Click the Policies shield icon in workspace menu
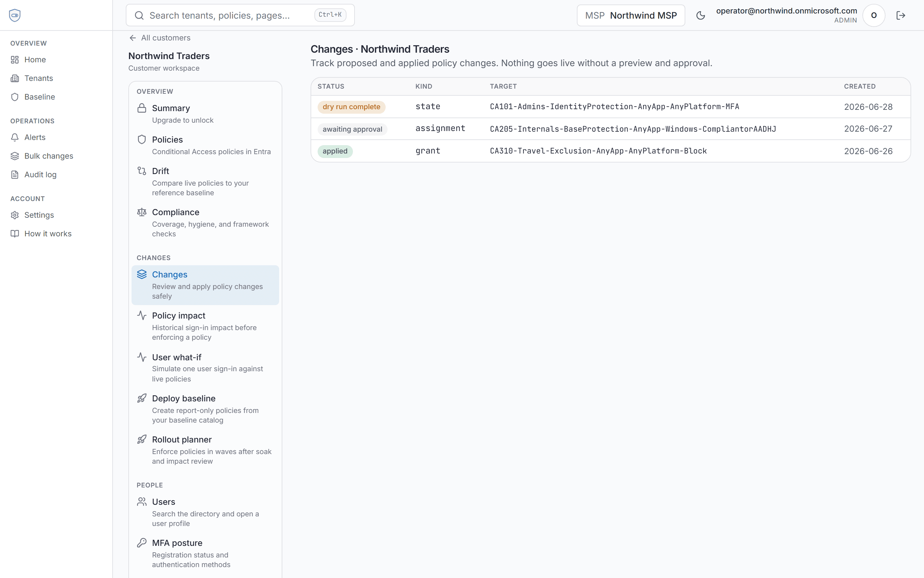Image resolution: width=924 pixels, height=578 pixels. pos(142,140)
